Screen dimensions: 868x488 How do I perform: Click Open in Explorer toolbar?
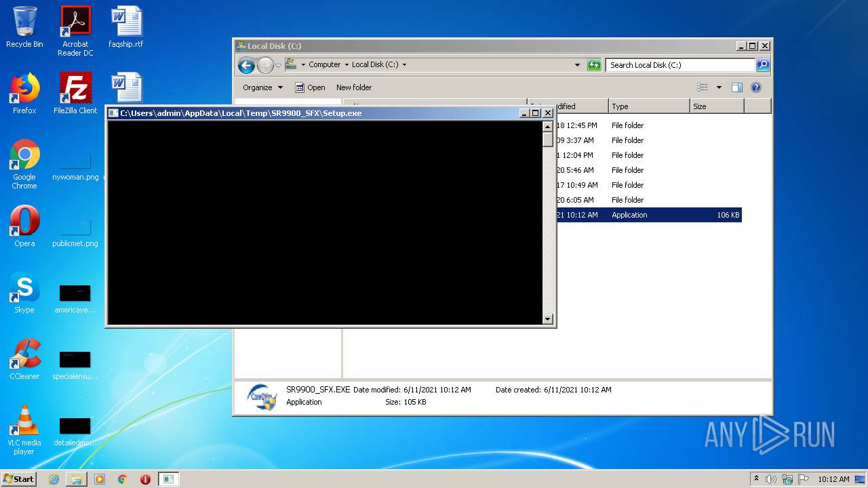coord(310,87)
